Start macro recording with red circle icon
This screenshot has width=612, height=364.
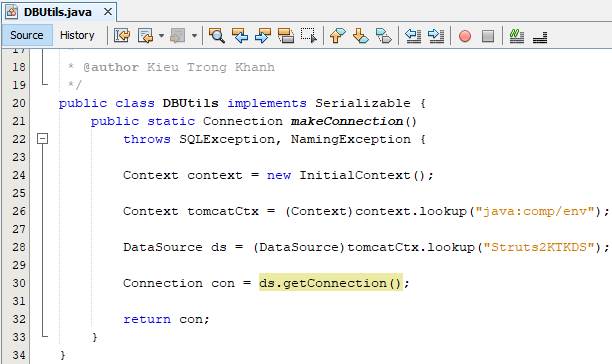(x=464, y=36)
